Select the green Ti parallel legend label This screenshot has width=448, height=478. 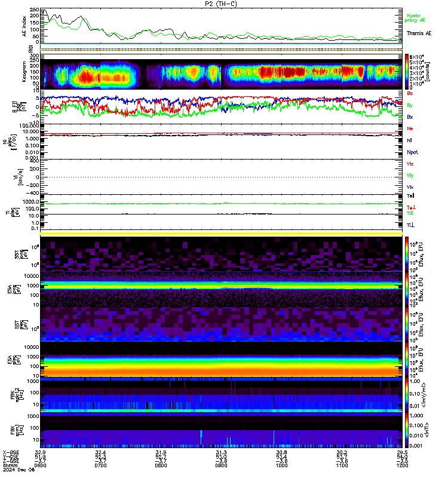(x=410, y=213)
